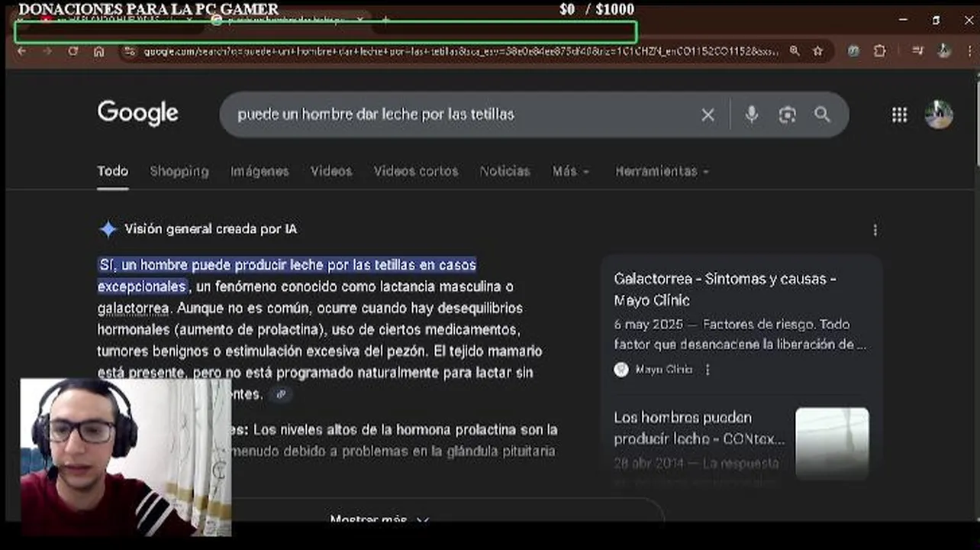The height and width of the screenshot is (550, 980).
Task: Start voice search with the microphone
Action: coord(752,115)
